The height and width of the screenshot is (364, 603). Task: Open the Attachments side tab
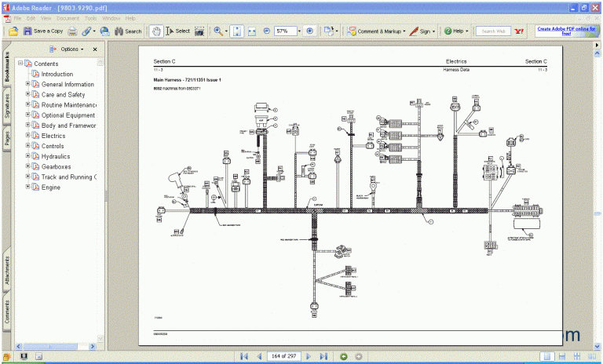[x=7, y=271]
